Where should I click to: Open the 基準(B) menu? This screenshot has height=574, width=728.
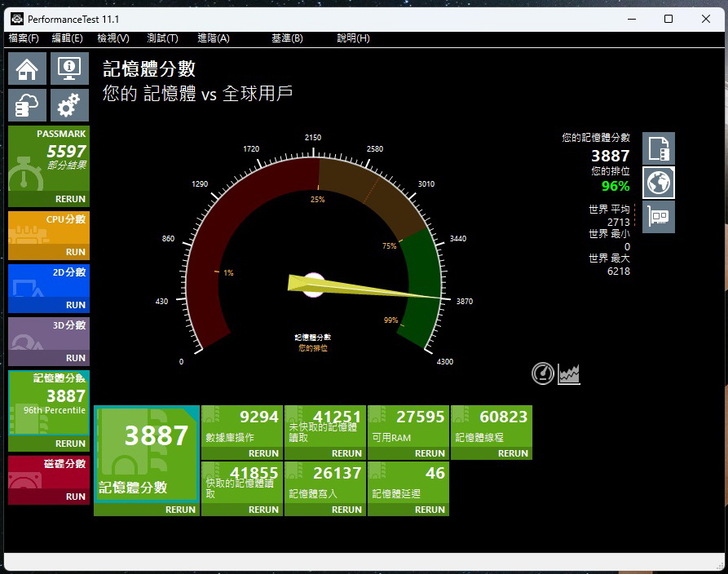(x=287, y=38)
